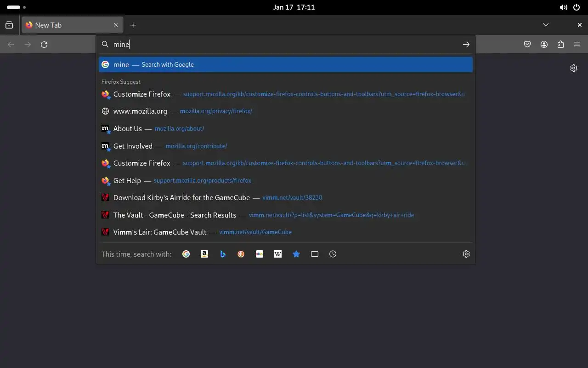The height and width of the screenshot is (368, 588).
Task: Open the Firefox View button
Action: click(9, 25)
